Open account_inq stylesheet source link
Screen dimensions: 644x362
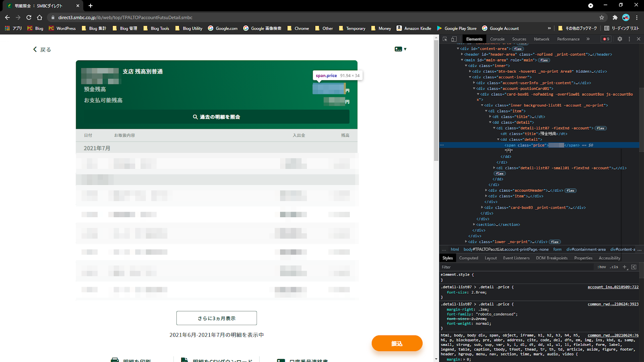[613, 287]
